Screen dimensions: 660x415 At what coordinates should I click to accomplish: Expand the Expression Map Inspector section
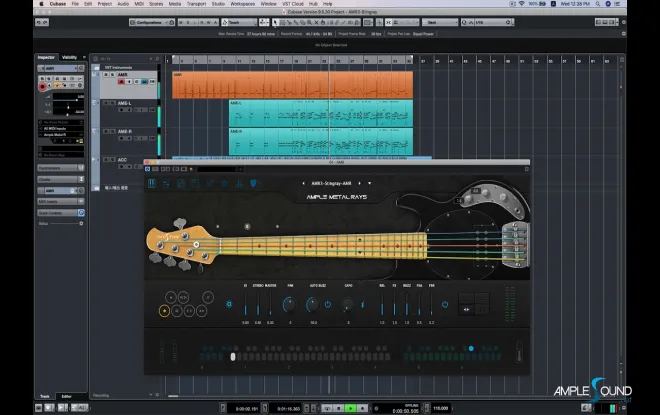(61, 168)
